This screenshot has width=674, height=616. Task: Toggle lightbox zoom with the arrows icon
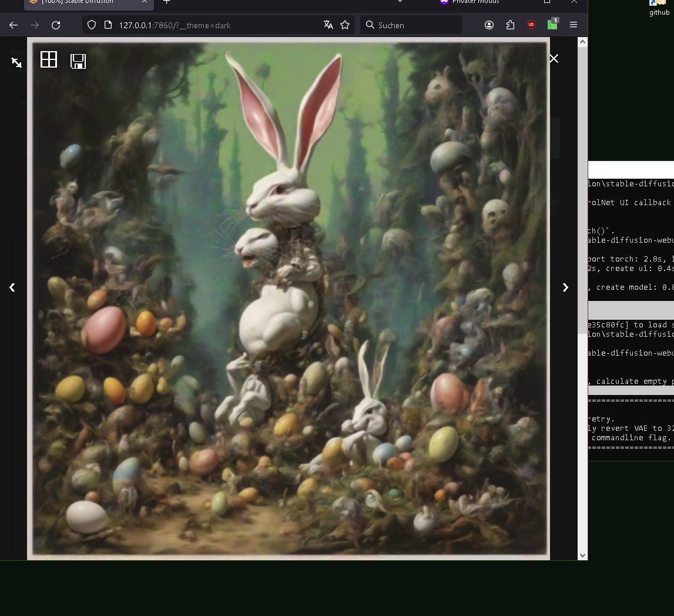(16, 62)
